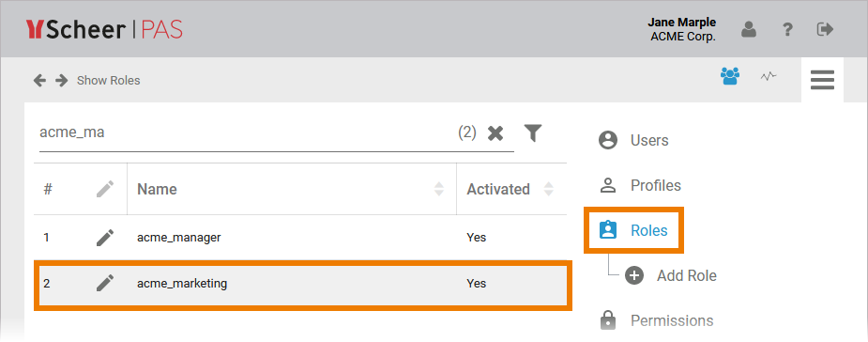Toggle the hamburger sidebar menu
The image size is (868, 342).
(822, 80)
